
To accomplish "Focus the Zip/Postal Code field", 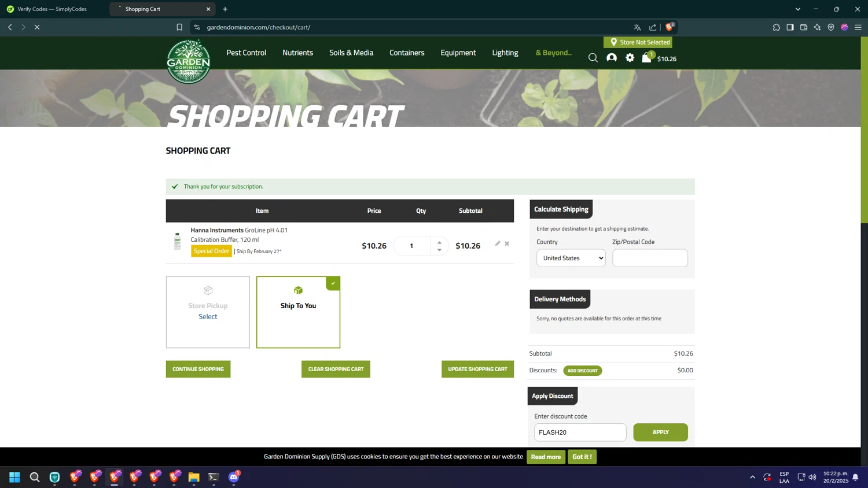I will (650, 258).
